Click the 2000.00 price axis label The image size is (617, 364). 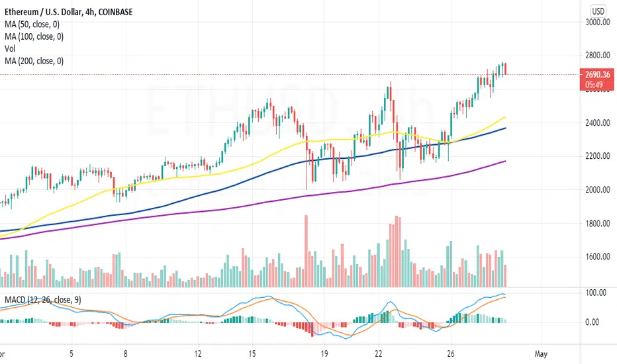598,190
